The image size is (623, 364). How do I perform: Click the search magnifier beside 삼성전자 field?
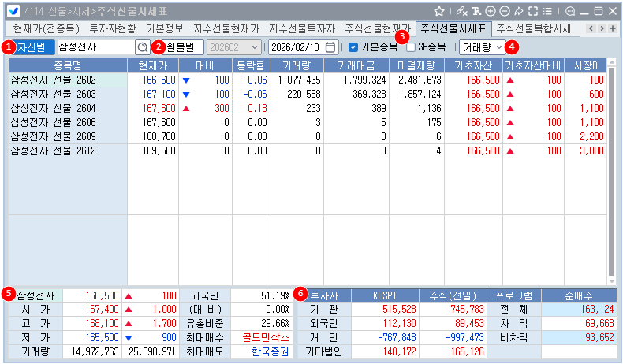(142, 47)
